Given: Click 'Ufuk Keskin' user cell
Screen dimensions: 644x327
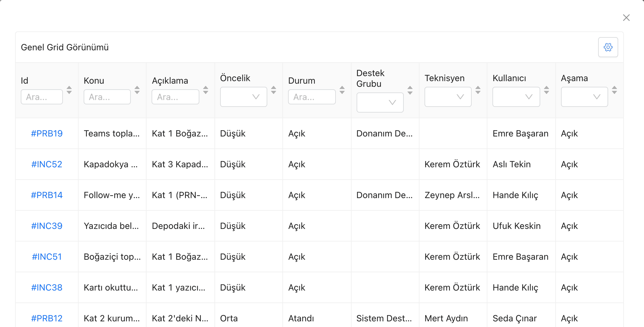Looking at the screenshot, I should tap(521, 226).
